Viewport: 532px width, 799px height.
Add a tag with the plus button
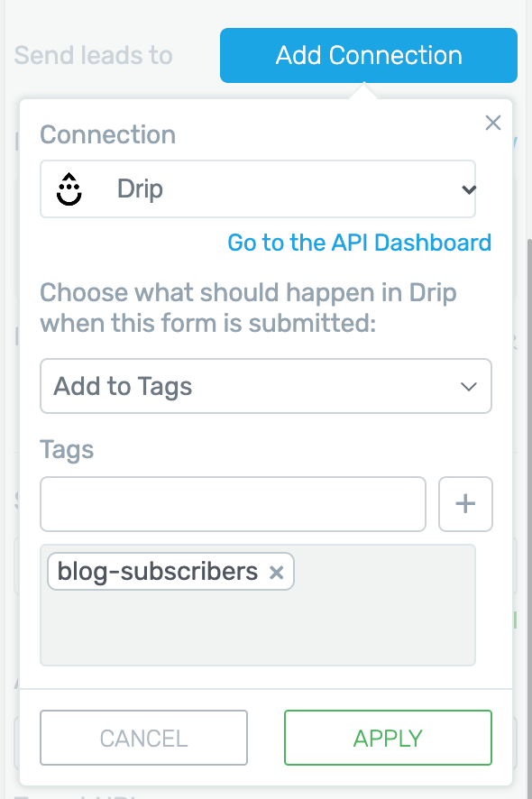point(465,504)
